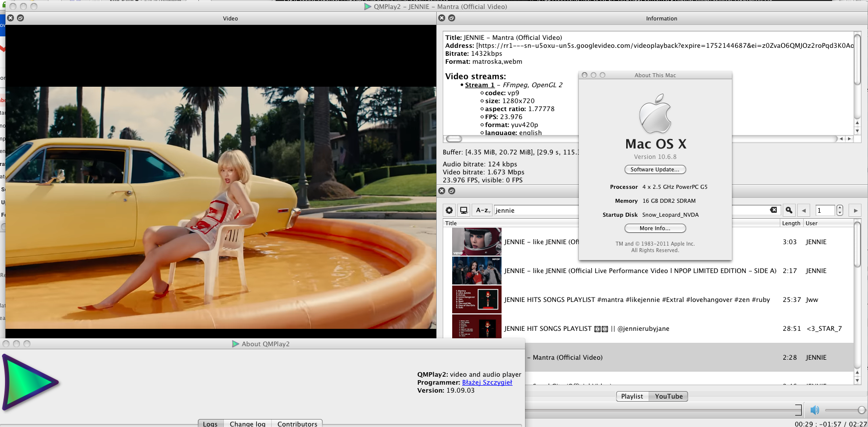Click the QMPlay2 logo in About window
This screenshot has height=427, width=868.
click(31, 383)
